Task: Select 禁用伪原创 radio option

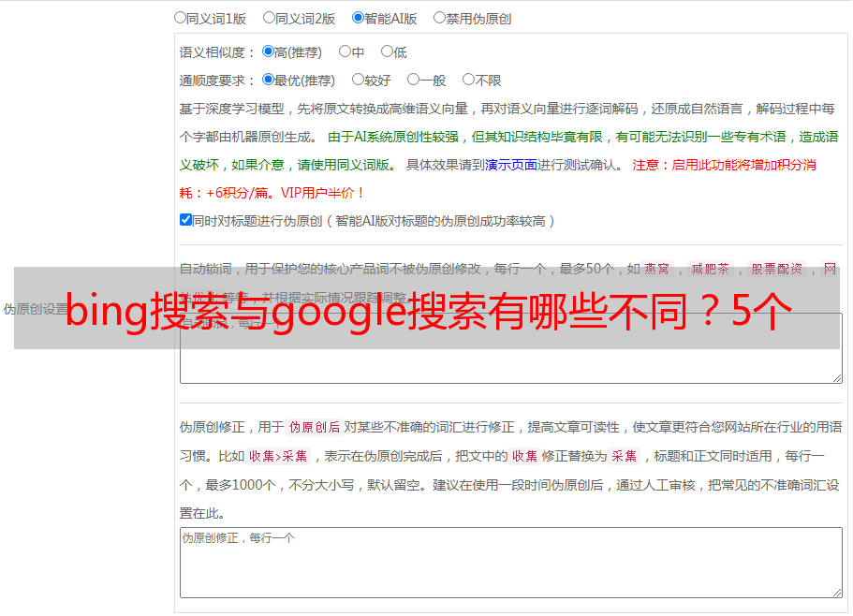Action: [439, 18]
